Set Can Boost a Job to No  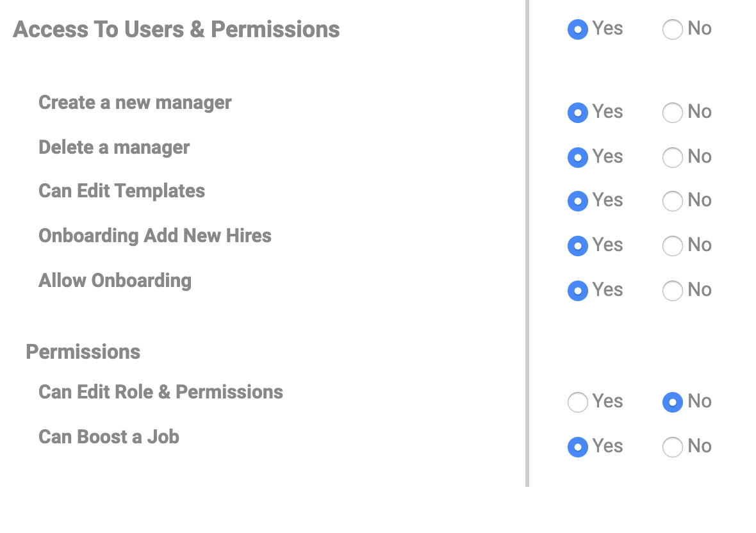pyautogui.click(x=672, y=447)
